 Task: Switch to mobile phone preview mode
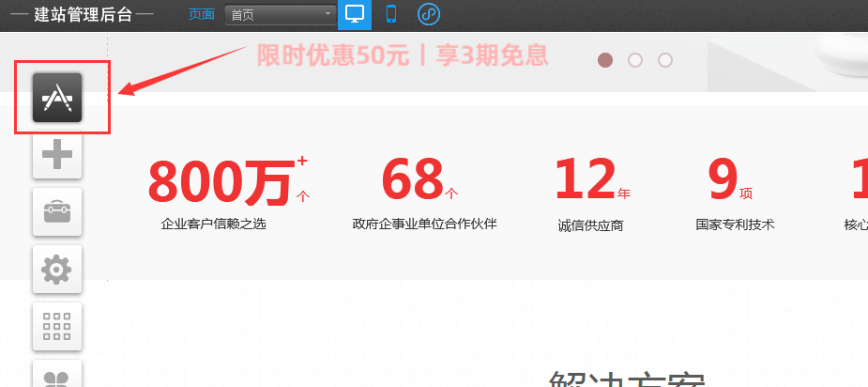391,14
